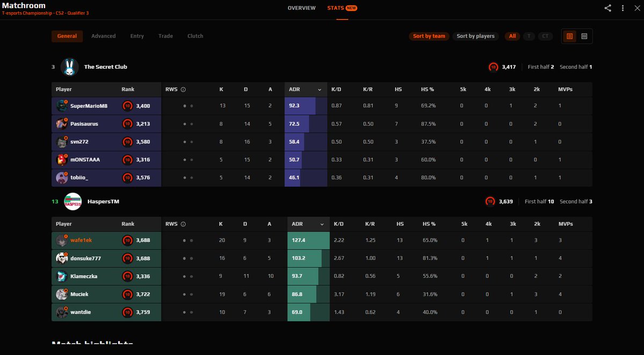
Task: Click mONSTAAA's avatar
Action: coord(61,160)
